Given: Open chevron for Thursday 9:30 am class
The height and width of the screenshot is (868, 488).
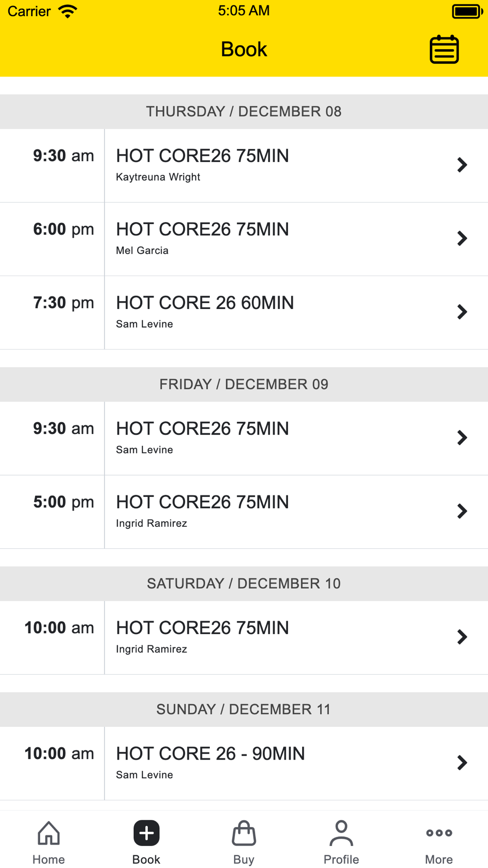Looking at the screenshot, I should (x=462, y=165).
